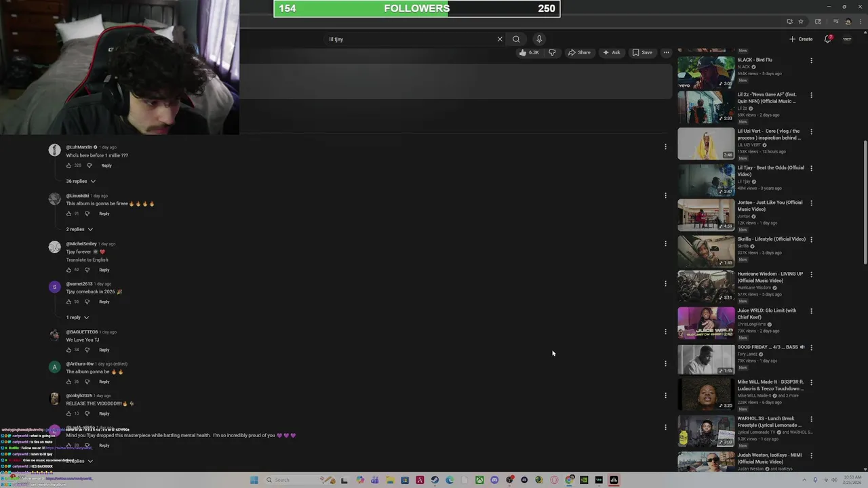Open the 'Mike WiLL Made-It - D33P3R' video
868x488 pixels.
[x=771, y=385]
